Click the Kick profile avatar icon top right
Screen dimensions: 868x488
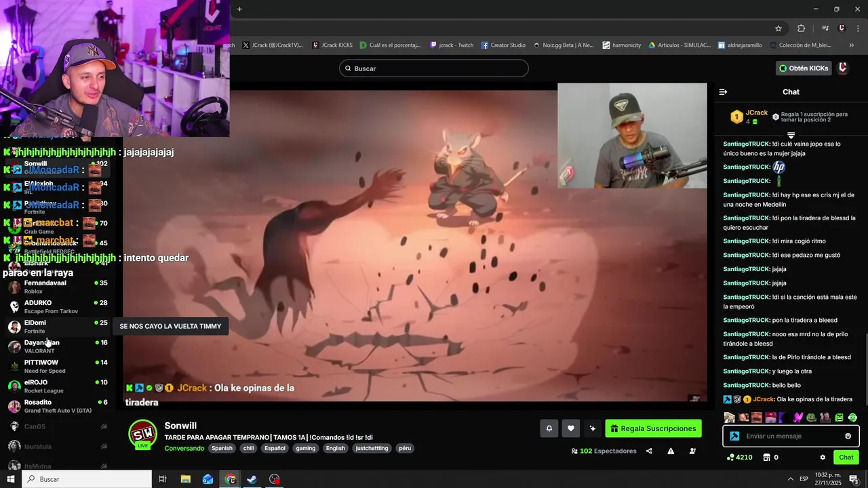[x=843, y=68]
